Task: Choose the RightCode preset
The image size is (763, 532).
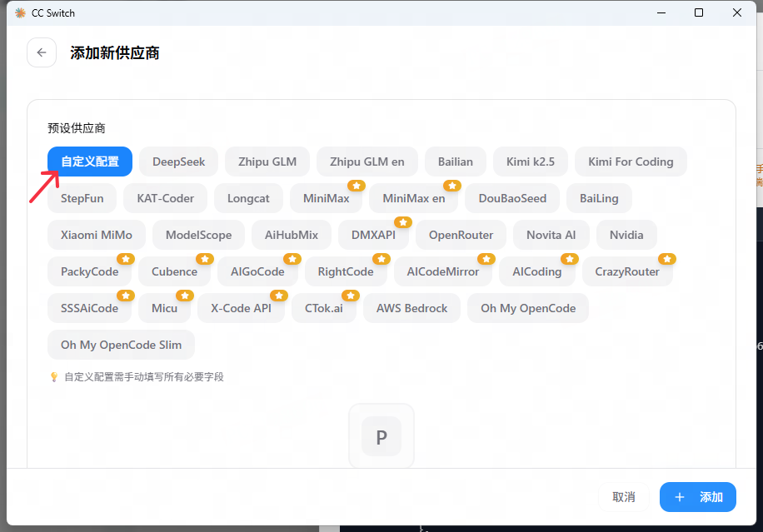Action: 346,271
